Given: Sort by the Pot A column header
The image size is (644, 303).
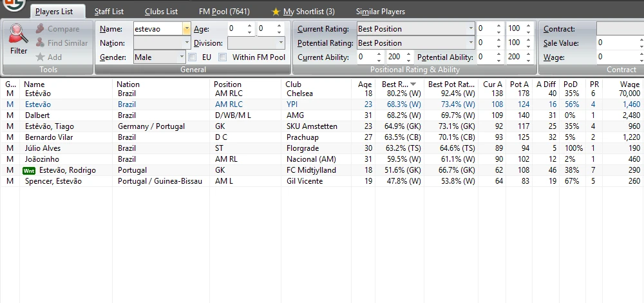Looking at the screenshot, I should click(x=519, y=84).
